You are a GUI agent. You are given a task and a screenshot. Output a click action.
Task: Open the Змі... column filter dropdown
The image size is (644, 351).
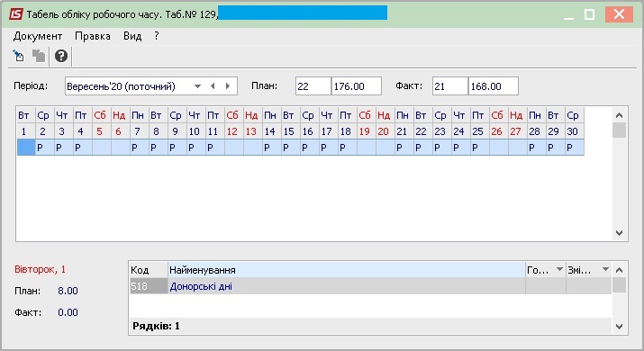pyautogui.click(x=605, y=270)
